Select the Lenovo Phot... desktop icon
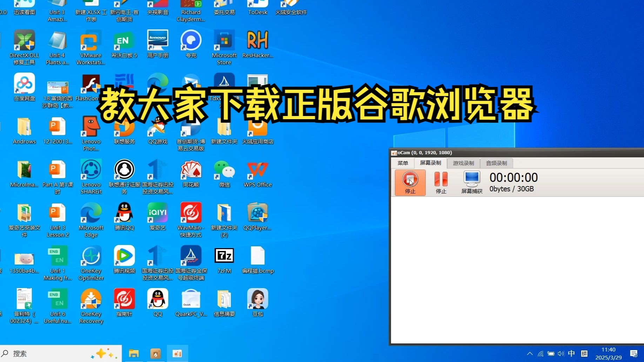 pos(91,134)
